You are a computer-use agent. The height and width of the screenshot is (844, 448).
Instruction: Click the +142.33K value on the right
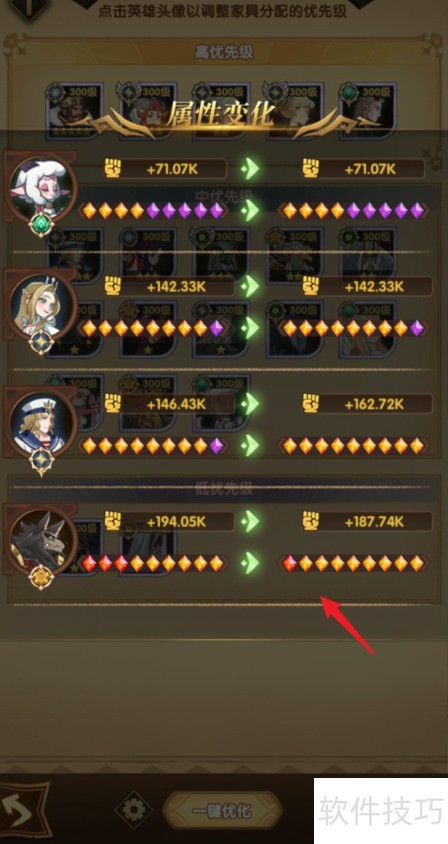(374, 286)
